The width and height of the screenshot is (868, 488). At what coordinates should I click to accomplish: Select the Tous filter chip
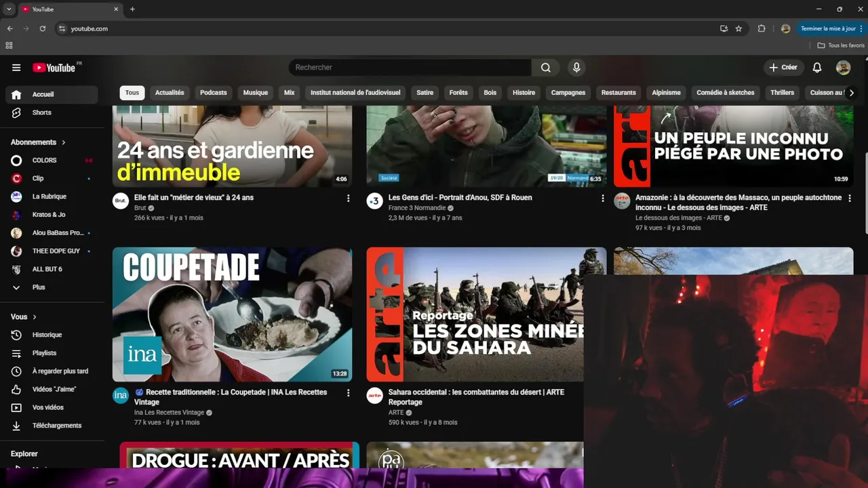point(132,93)
